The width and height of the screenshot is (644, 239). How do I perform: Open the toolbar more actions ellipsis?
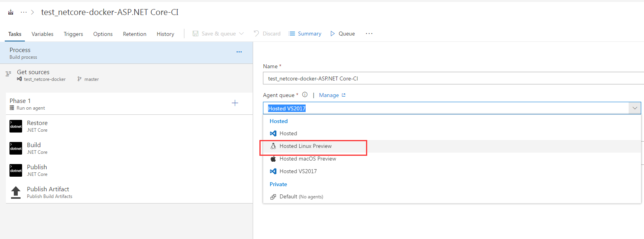(369, 34)
